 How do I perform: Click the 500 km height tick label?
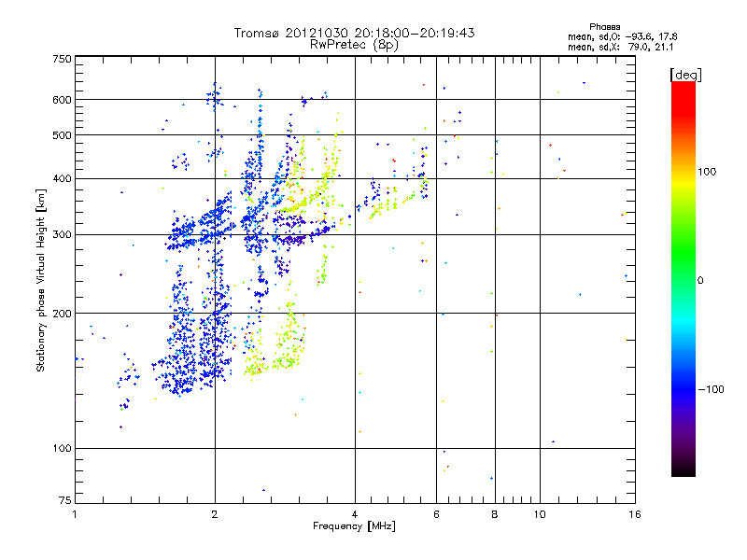(x=62, y=135)
